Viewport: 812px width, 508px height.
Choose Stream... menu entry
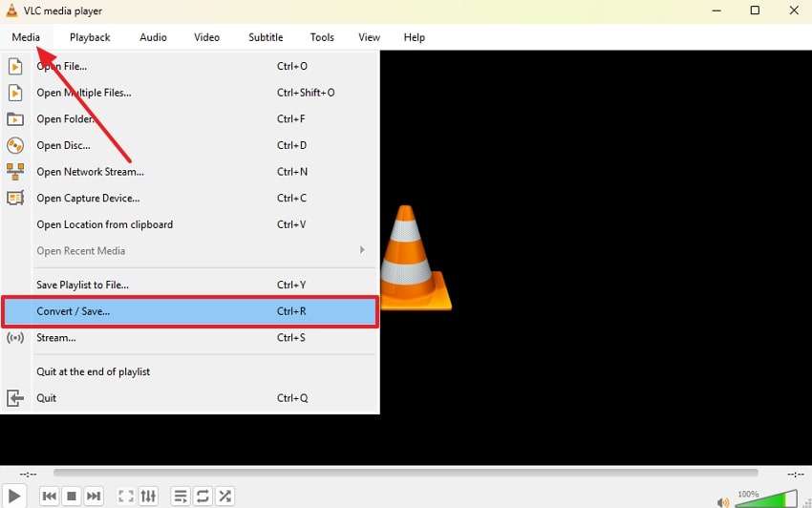click(x=190, y=338)
